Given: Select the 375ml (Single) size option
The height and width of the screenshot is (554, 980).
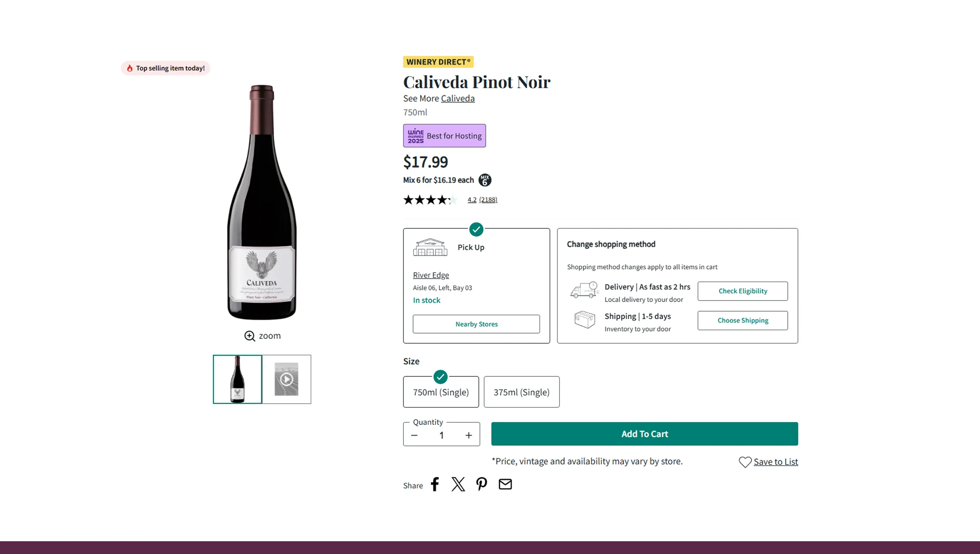Looking at the screenshot, I should coord(522,392).
